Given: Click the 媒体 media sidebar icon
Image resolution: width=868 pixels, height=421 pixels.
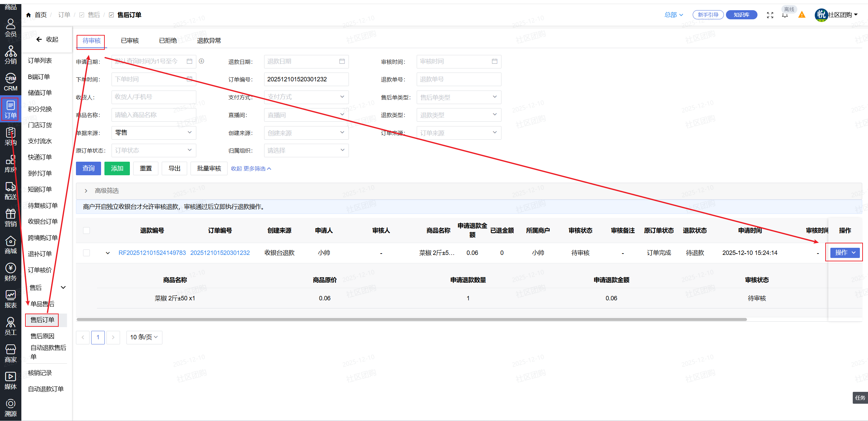Looking at the screenshot, I should [11, 380].
